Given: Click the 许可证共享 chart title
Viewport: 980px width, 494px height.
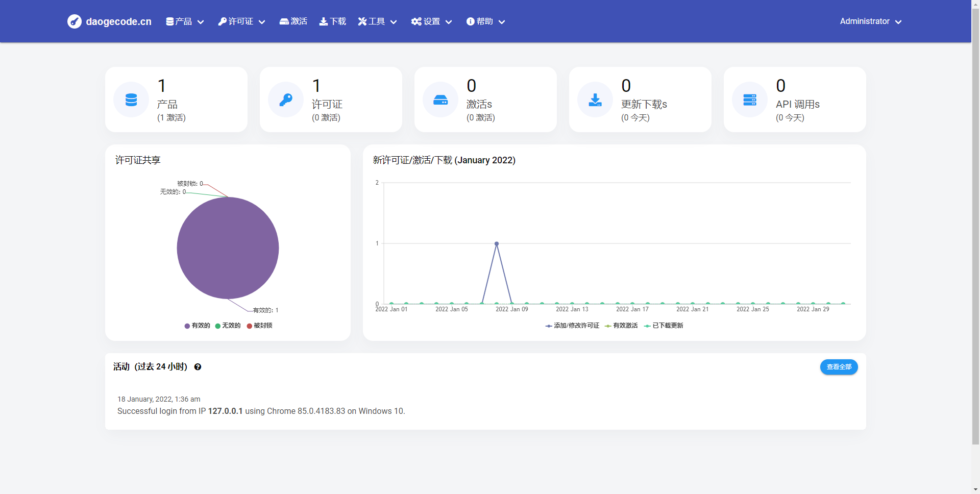Looking at the screenshot, I should 138,160.
